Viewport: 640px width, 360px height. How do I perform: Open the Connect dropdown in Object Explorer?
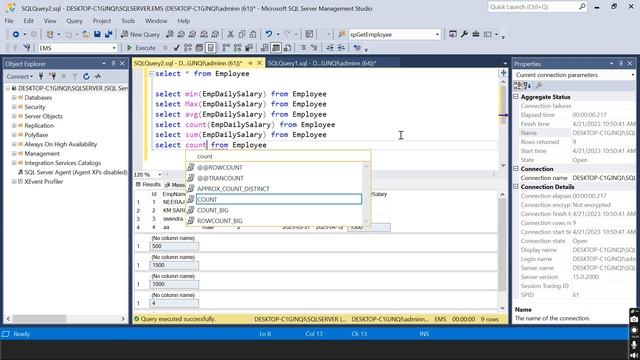click(20, 76)
